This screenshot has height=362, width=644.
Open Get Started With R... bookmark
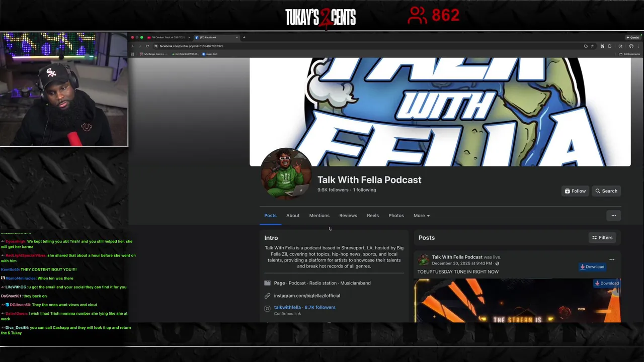coord(185,54)
